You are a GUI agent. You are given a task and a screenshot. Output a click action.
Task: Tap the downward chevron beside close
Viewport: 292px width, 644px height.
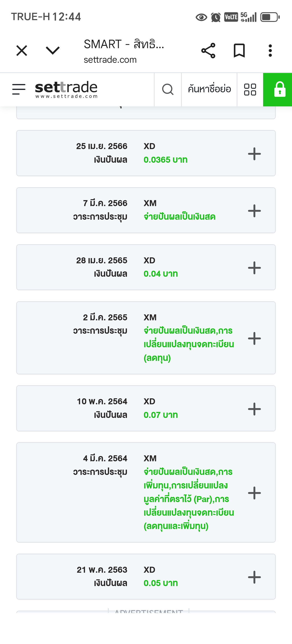pyautogui.click(x=52, y=51)
